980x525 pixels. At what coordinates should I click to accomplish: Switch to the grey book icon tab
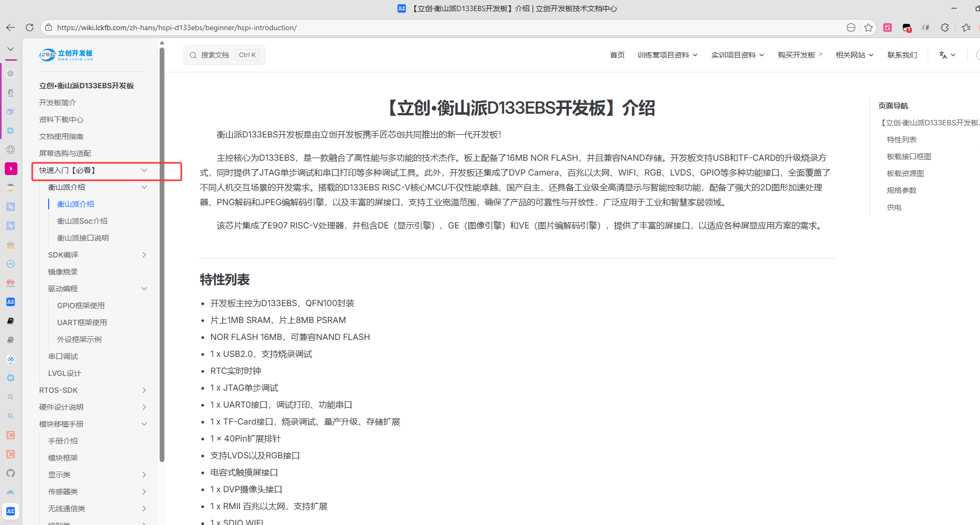tap(11, 340)
